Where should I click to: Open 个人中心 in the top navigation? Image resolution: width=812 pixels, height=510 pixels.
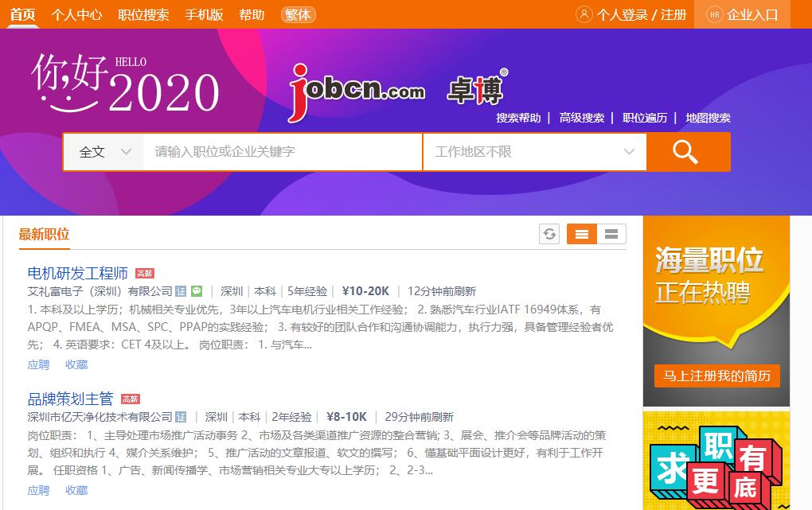tap(76, 14)
